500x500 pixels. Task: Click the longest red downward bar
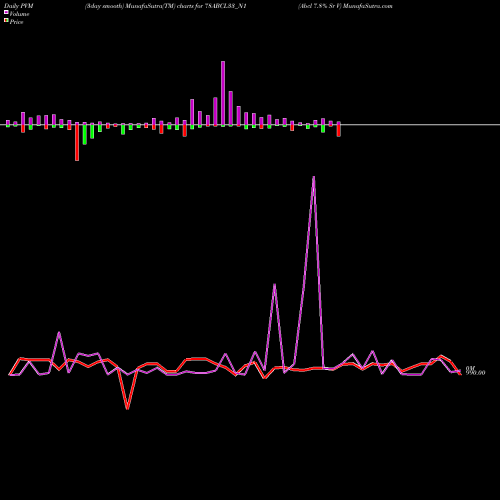click(77, 142)
